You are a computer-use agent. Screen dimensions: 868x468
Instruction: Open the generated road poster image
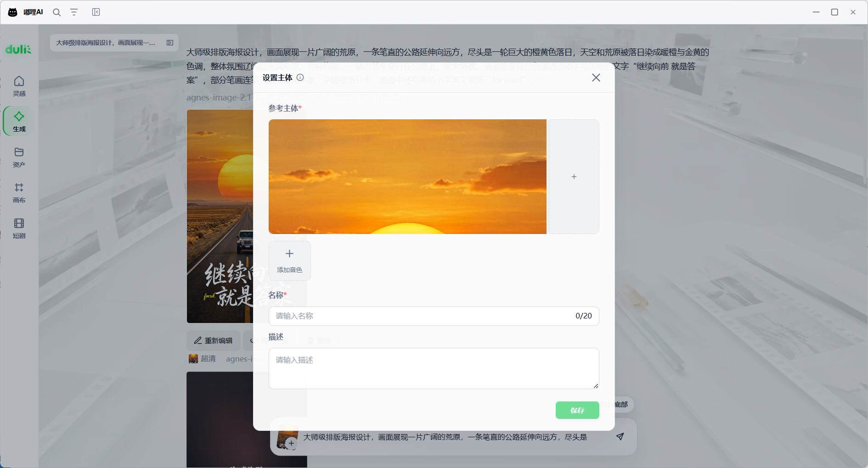220,216
